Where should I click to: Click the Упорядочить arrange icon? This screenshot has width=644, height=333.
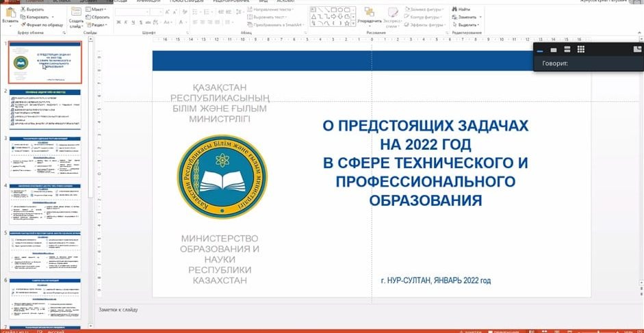pyautogui.click(x=370, y=12)
